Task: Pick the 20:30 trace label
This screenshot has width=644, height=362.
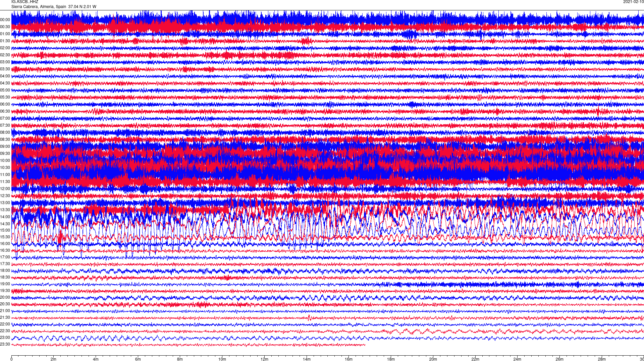Action: coord(5,304)
